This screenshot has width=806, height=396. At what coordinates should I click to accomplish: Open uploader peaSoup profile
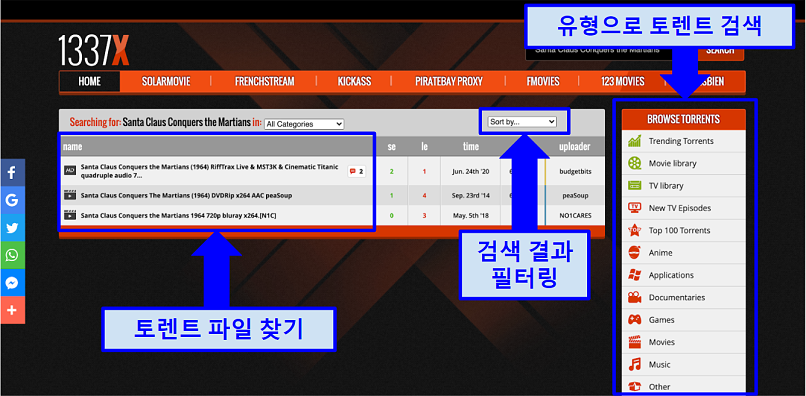pos(575,195)
